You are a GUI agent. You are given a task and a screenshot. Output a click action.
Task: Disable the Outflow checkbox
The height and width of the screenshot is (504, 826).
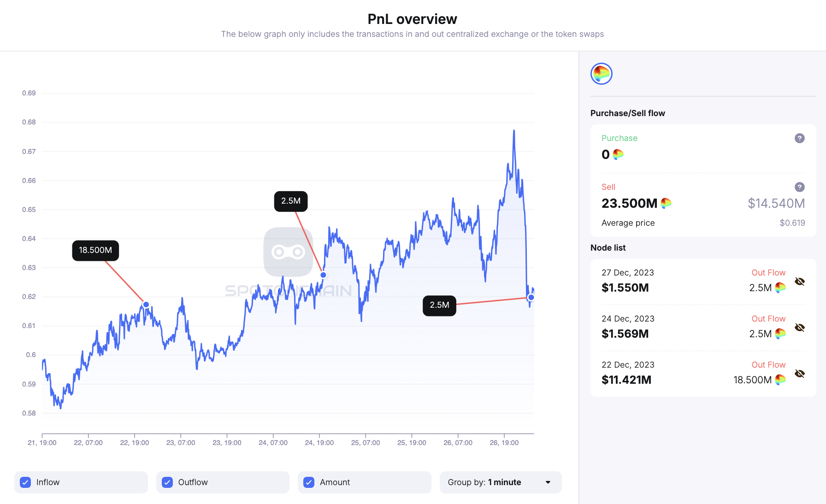click(167, 482)
